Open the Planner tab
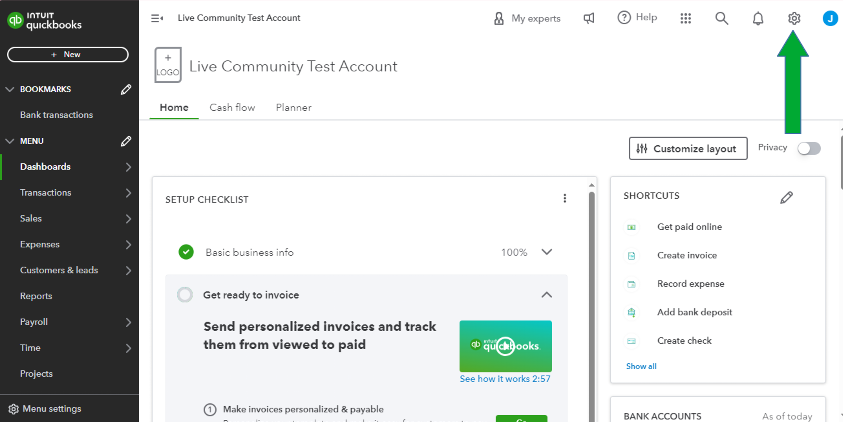 click(294, 108)
